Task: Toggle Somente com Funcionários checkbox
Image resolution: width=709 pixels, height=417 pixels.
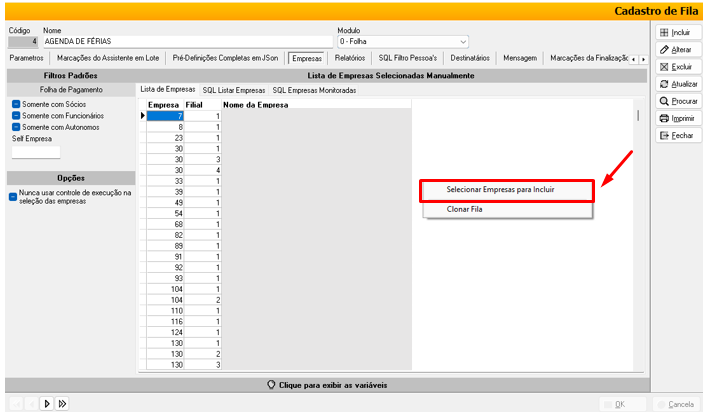Action: pos(16,116)
